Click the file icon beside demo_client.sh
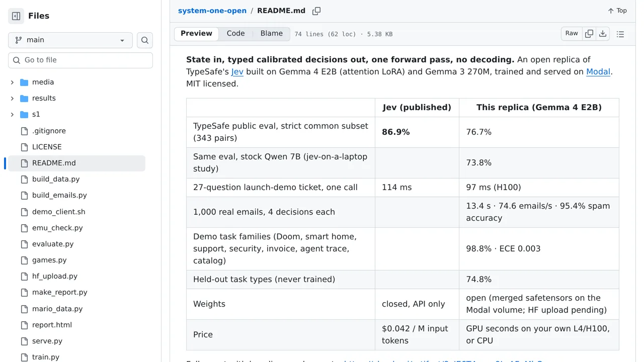This screenshot has width=644, height=362. coord(24,212)
